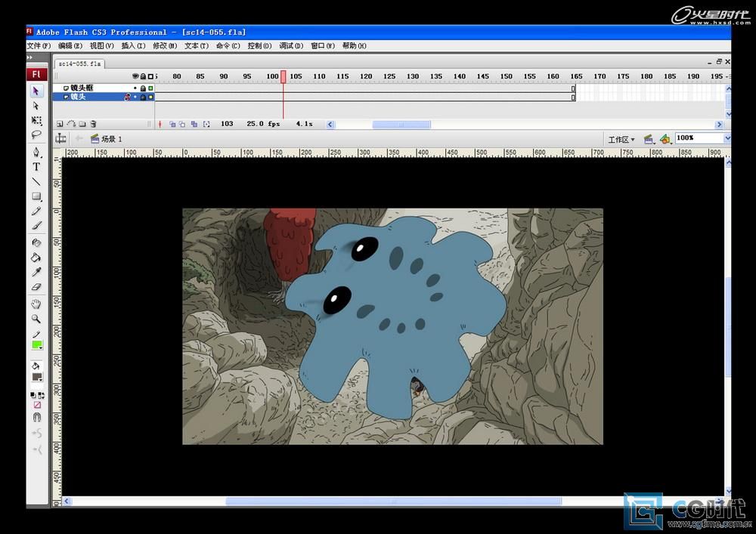
Task: Select the 镜头框 layer
Action: pos(82,88)
